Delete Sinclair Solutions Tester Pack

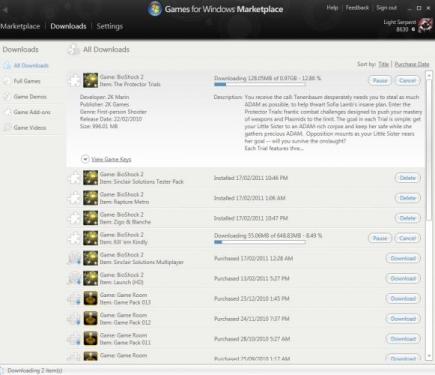pos(407,178)
